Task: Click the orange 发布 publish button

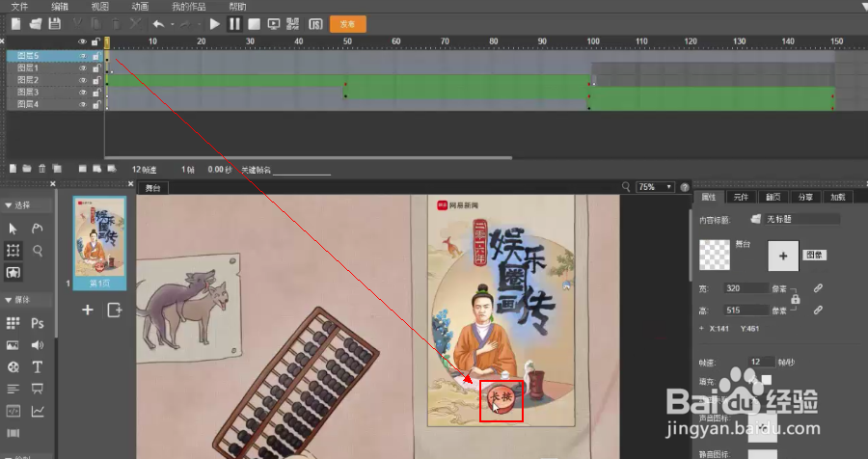Action: (347, 24)
